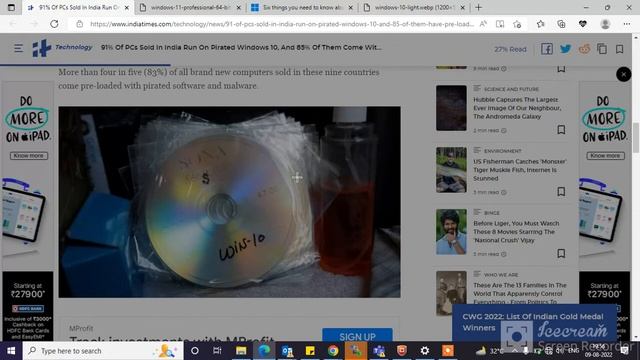The image size is (640, 360).
Task: Bookmark this article in header
Action: [x=620, y=49]
